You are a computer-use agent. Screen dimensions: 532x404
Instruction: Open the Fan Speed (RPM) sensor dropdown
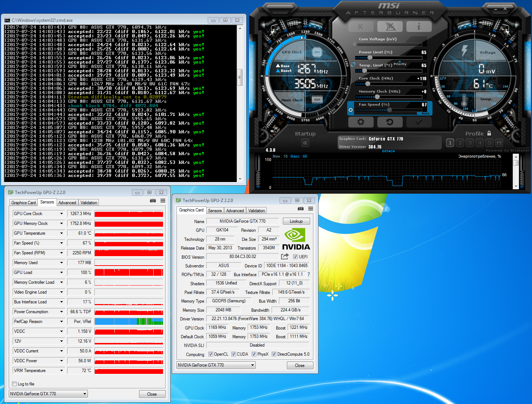tap(61, 253)
